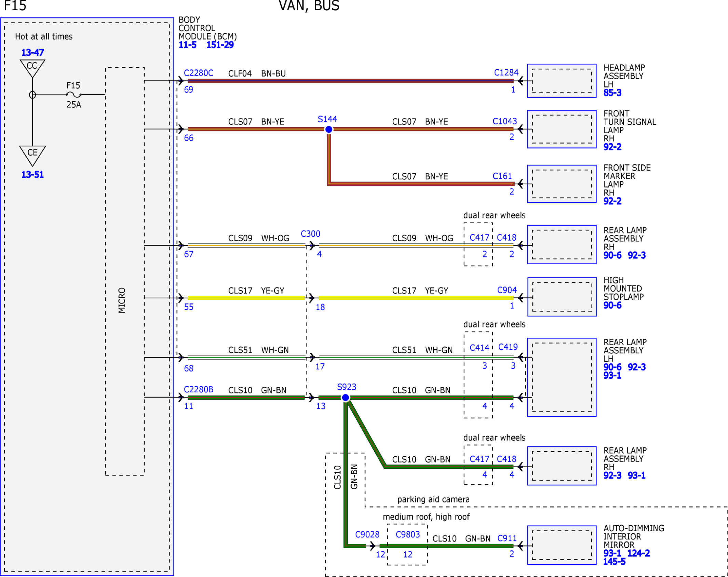This screenshot has width=728, height=577.
Task: Click connector label C911
Action: tap(507, 538)
